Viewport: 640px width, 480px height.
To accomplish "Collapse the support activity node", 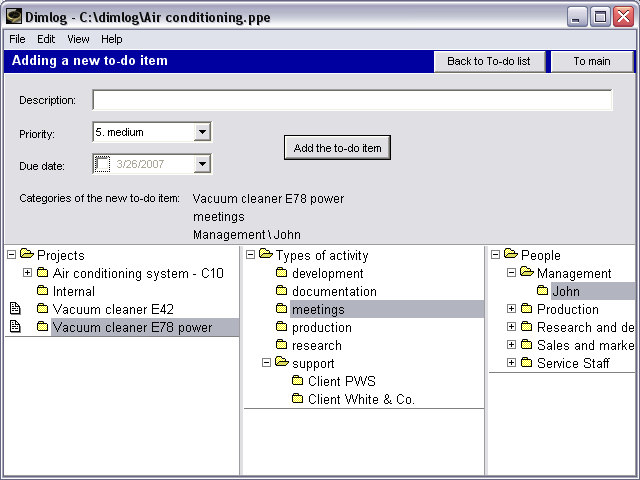I will coord(266,362).
